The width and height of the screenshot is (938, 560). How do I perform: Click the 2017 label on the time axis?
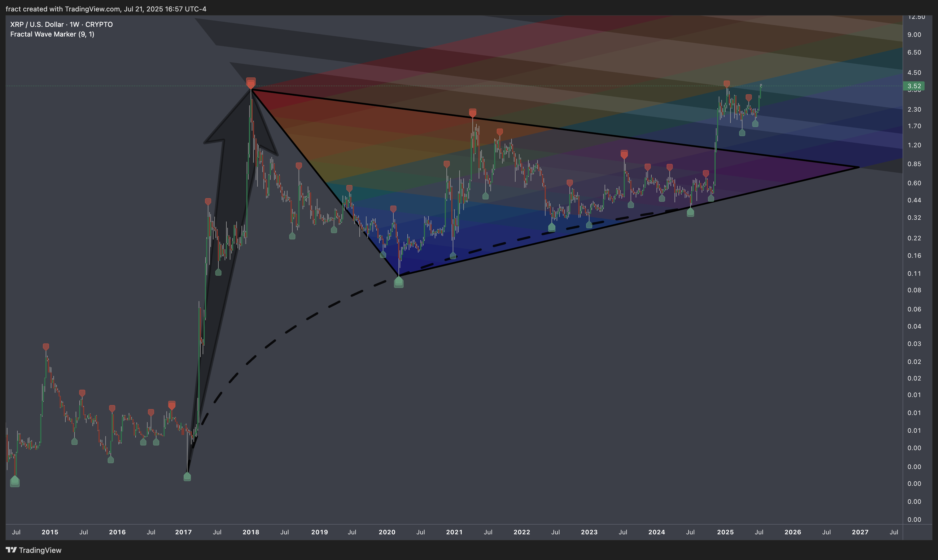[183, 532]
